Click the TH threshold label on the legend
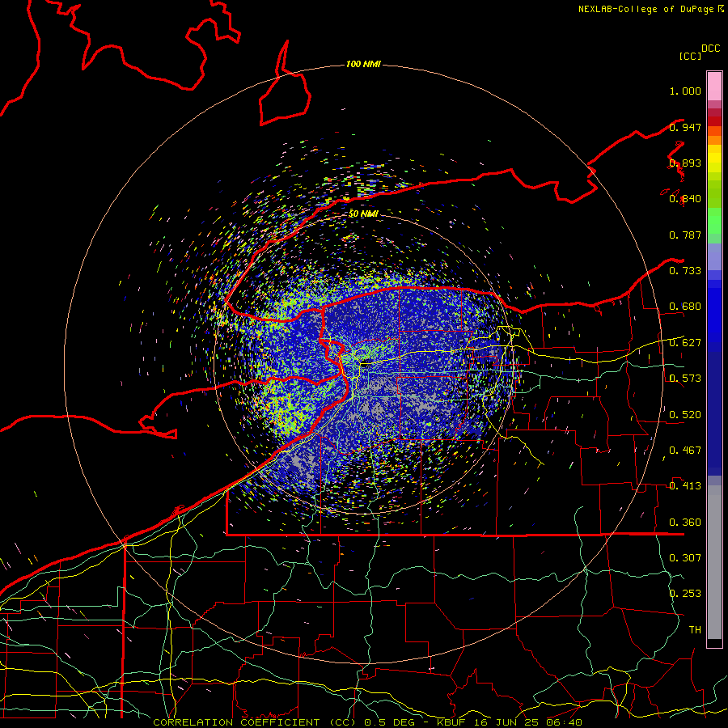The height and width of the screenshot is (728, 728). (x=695, y=630)
